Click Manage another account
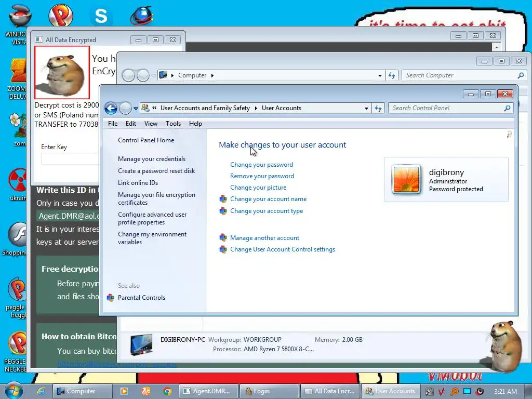Image resolution: width=532 pixels, height=399 pixels. pos(264,238)
